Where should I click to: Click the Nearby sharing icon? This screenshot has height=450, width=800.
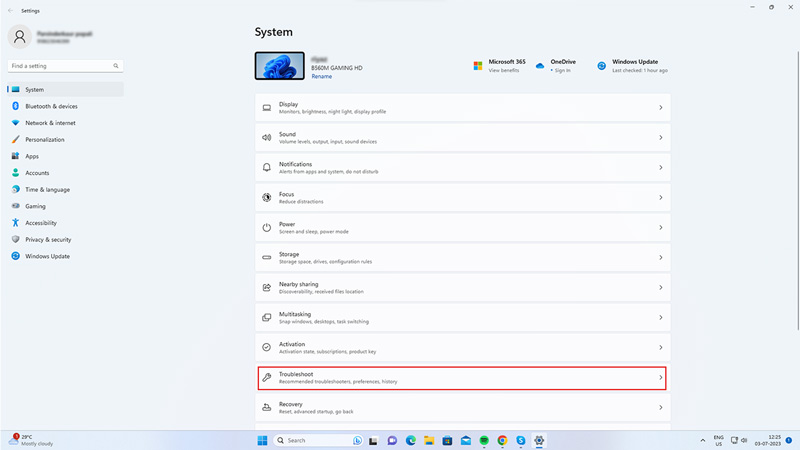click(267, 288)
